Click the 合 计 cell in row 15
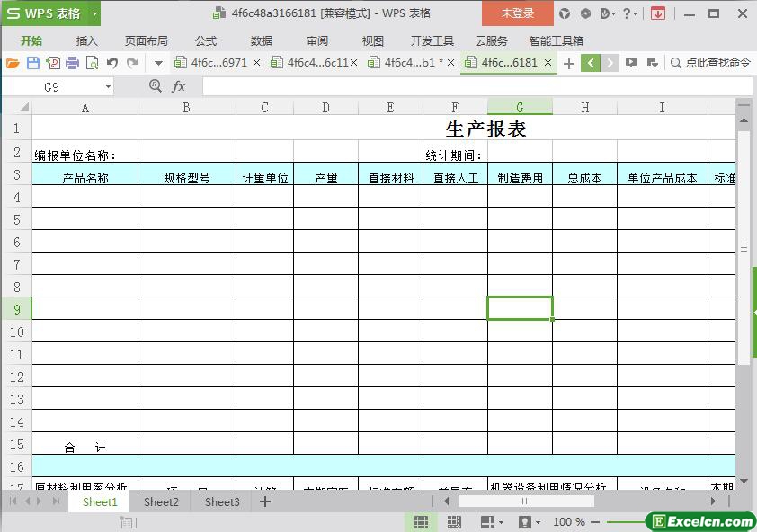The height and width of the screenshot is (532, 757). 85,444
